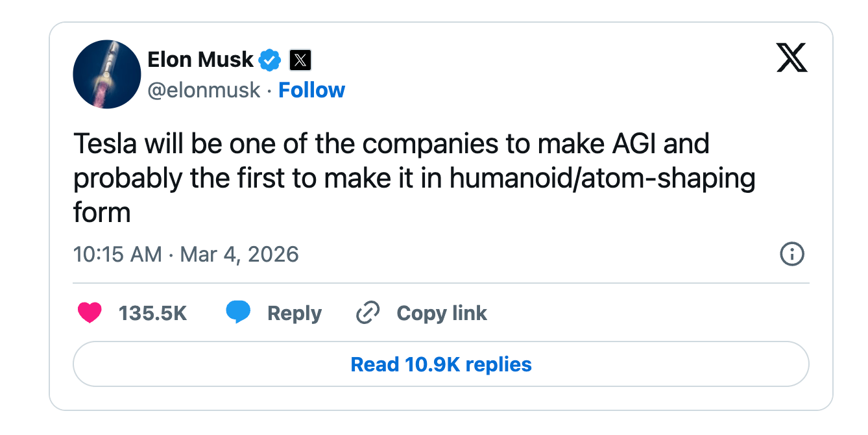Screen dimensions: 868x435
Task: Click the chain link copy icon
Action: pos(368,313)
